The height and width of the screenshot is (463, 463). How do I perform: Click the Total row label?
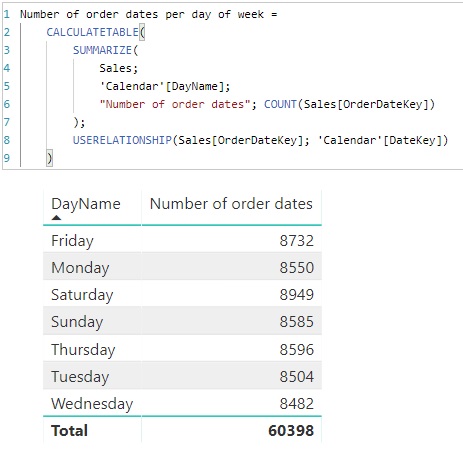[x=69, y=430]
